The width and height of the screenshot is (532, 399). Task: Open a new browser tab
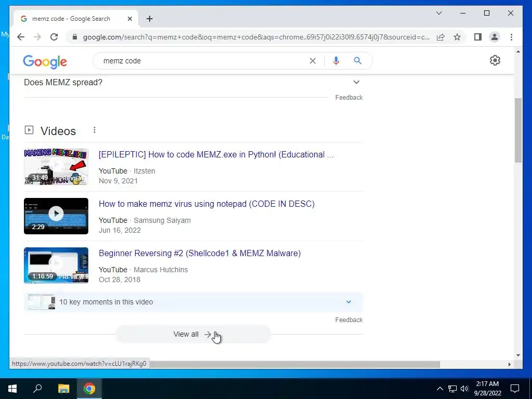pyautogui.click(x=150, y=19)
